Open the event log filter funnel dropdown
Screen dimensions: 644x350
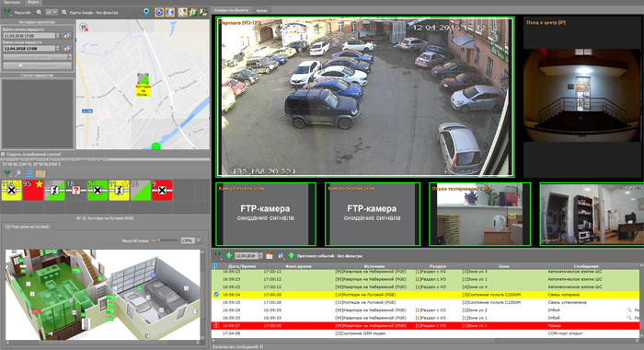(218, 256)
